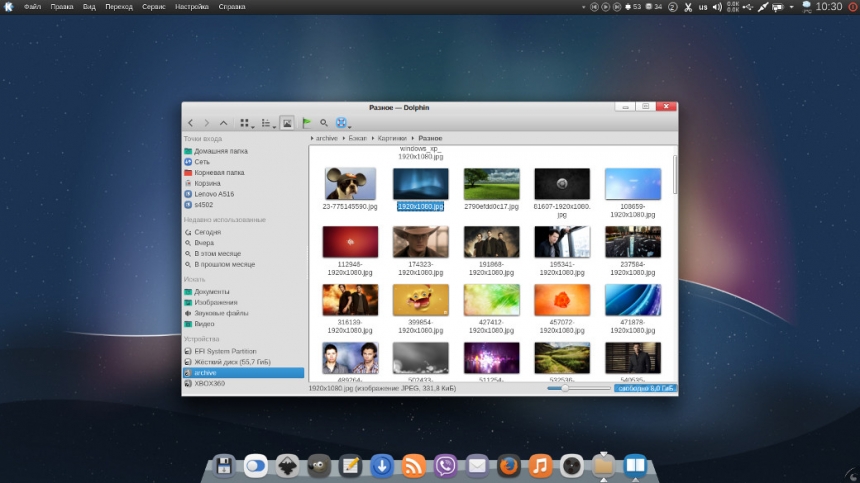Open the Файл menu
The image size is (860, 483).
tap(32, 7)
